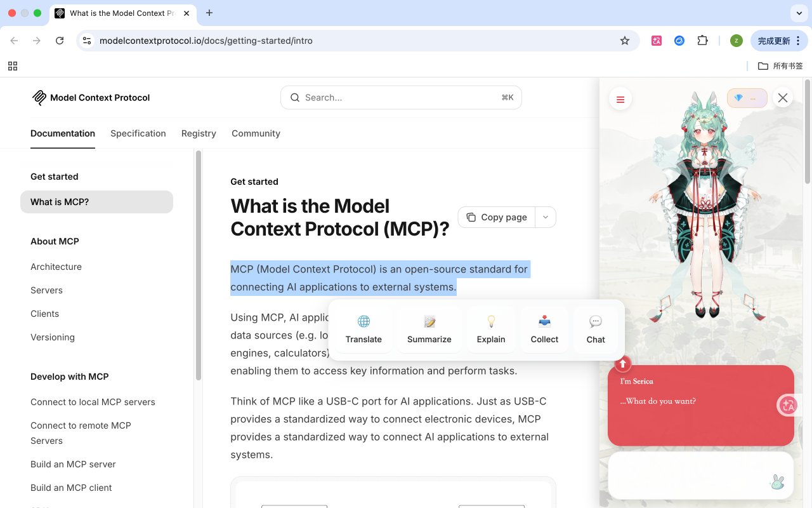Click the Summarize notepad icon
This screenshot has height=508, width=812.
(x=429, y=321)
